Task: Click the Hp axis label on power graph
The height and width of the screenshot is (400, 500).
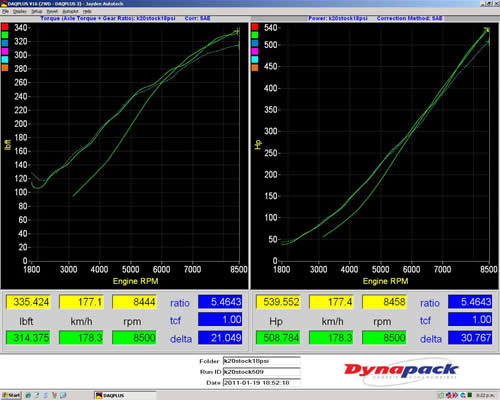Action: 258,145
